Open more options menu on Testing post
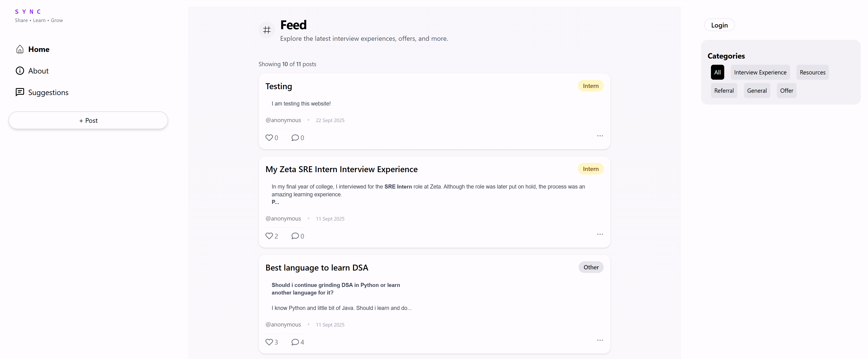Screen dimensions: 868x359 600,136
